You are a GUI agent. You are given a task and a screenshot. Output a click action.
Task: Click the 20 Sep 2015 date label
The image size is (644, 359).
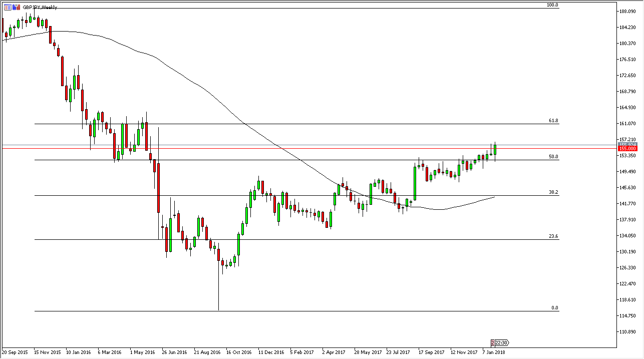point(15,352)
